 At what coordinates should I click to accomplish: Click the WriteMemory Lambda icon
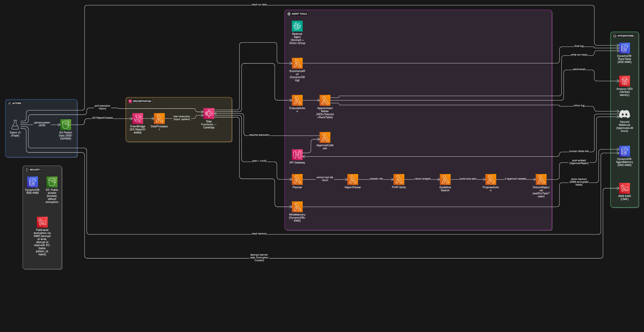(297, 207)
